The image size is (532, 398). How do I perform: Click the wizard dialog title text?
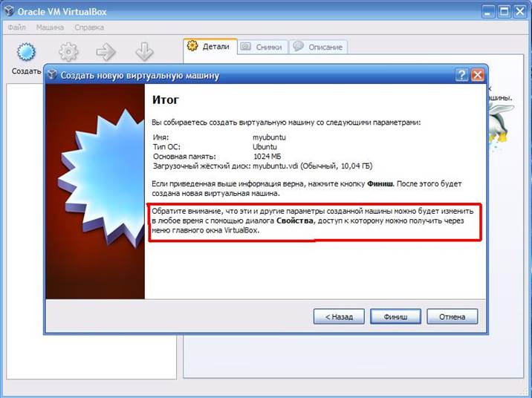(140, 75)
